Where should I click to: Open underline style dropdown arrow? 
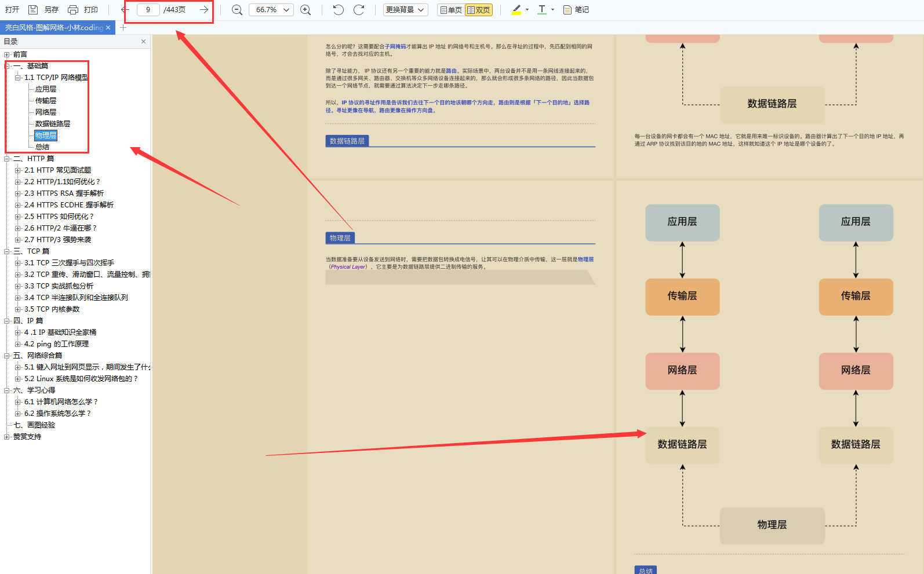tap(553, 10)
